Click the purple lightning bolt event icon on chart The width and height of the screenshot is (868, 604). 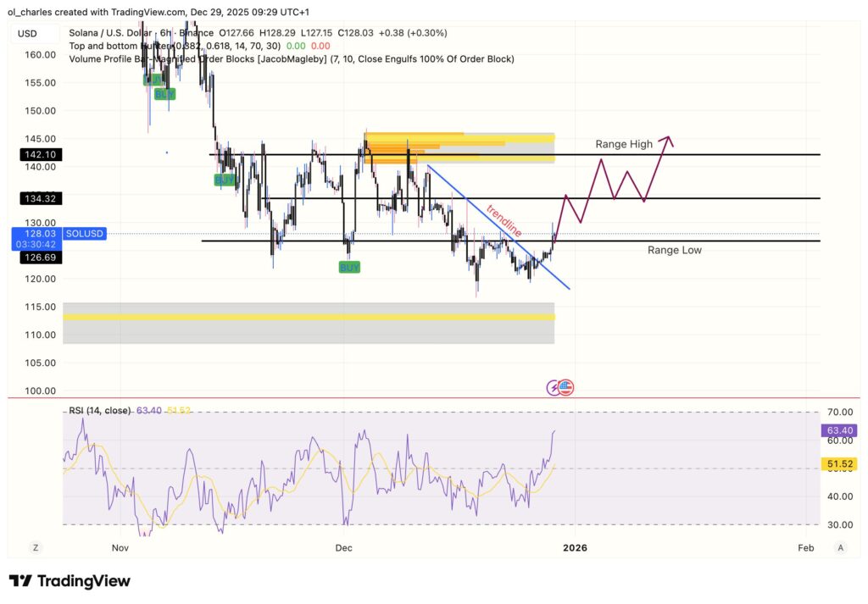coord(553,387)
